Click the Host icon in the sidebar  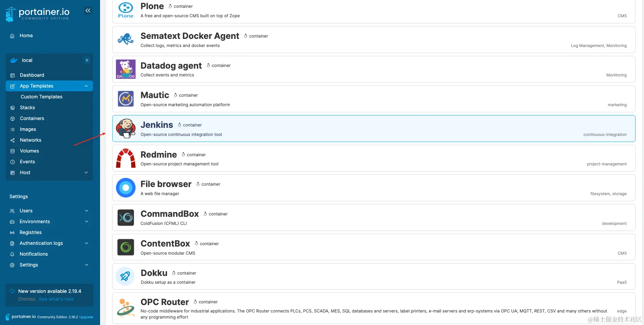point(13,173)
